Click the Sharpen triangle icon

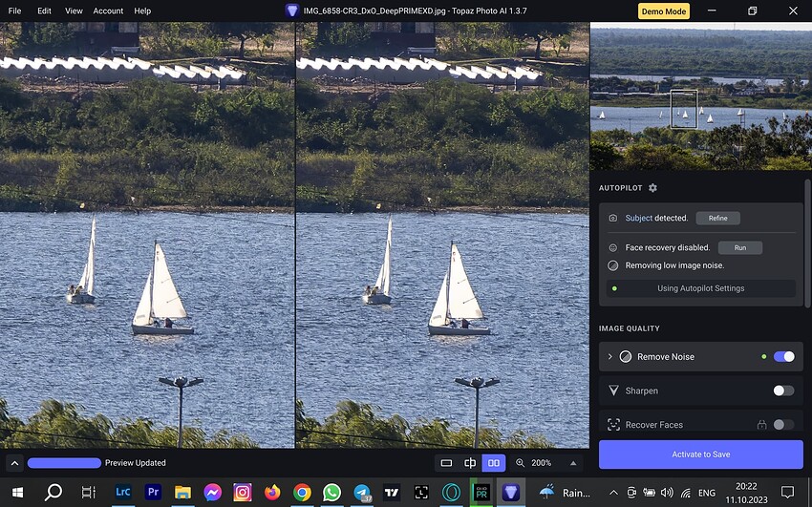point(614,391)
